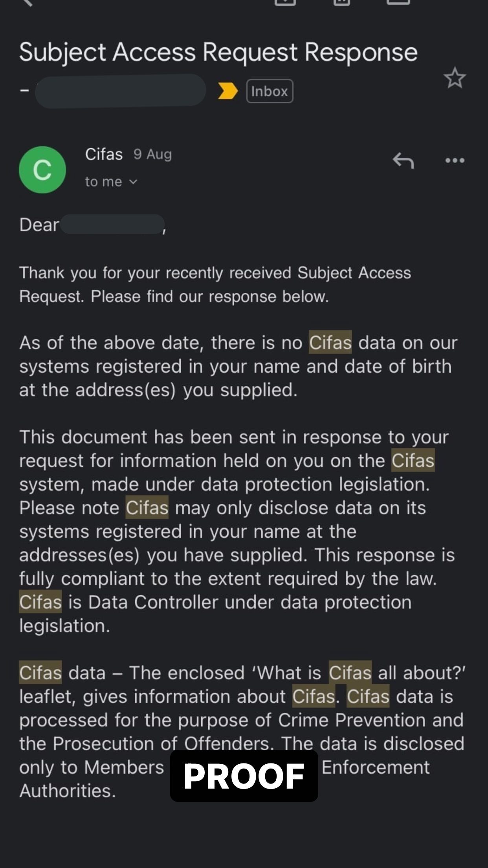Screen dimensions: 488x868
Task: Tap the Inbox label chip
Action: pos(270,91)
